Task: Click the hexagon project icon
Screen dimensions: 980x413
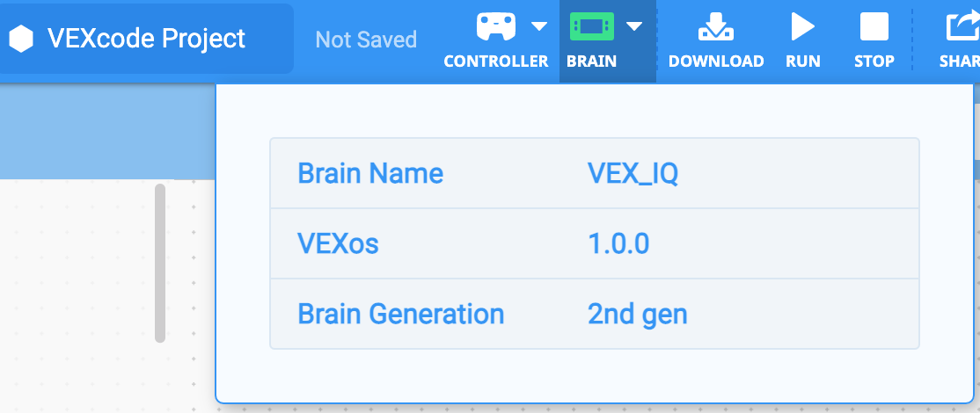Action: (21, 39)
